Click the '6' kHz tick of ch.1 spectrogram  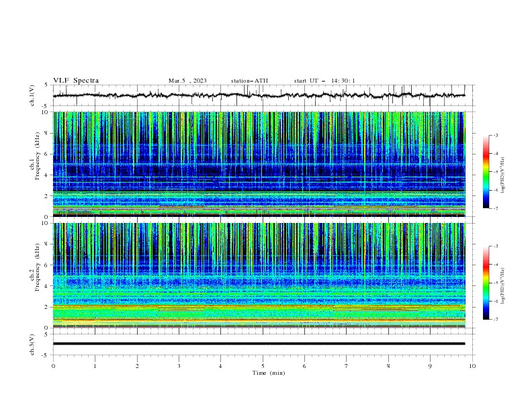[x=47, y=154]
